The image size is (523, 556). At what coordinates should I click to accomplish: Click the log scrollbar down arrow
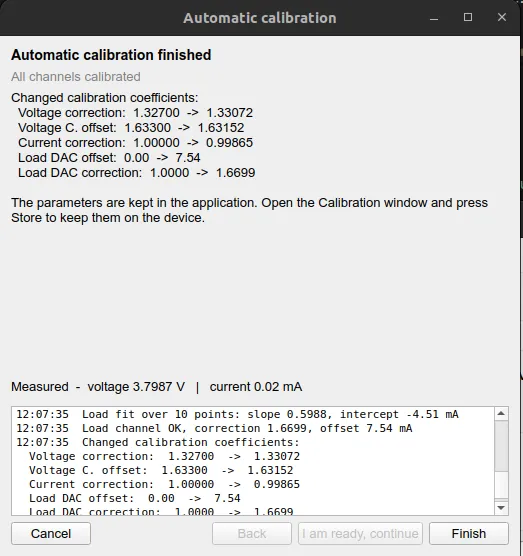pos(501,508)
